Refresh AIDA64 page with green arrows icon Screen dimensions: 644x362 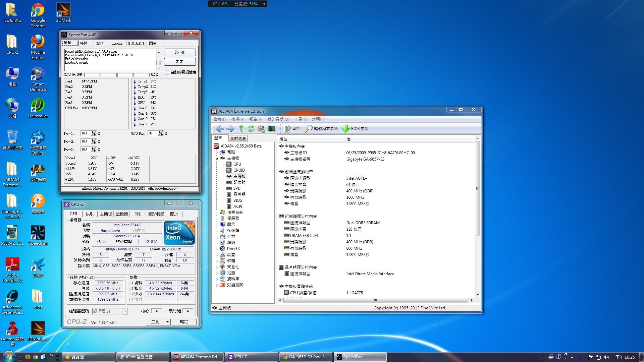point(251,129)
